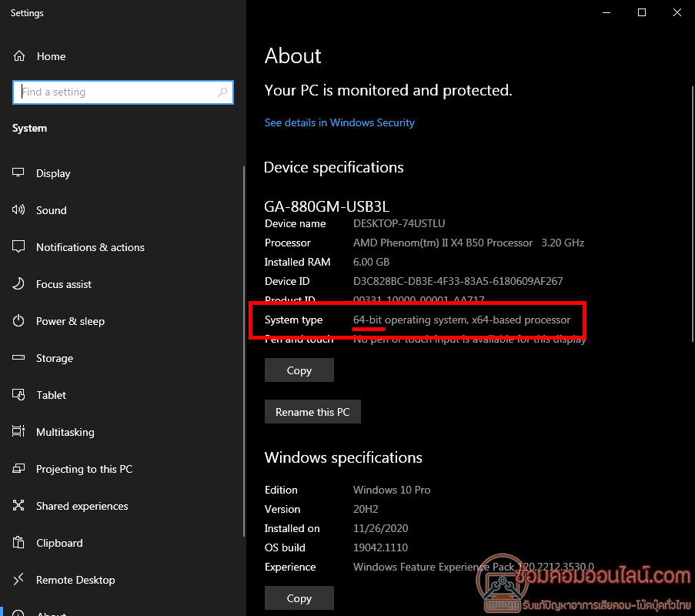Copy the Windows specifications

pos(299,598)
